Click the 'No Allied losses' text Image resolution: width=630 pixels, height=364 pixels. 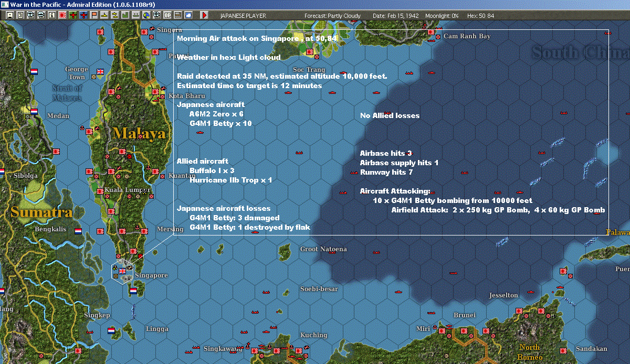[390, 115]
